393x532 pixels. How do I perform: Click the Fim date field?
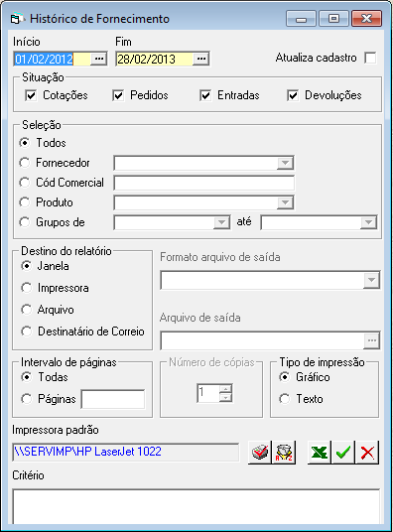(155, 59)
